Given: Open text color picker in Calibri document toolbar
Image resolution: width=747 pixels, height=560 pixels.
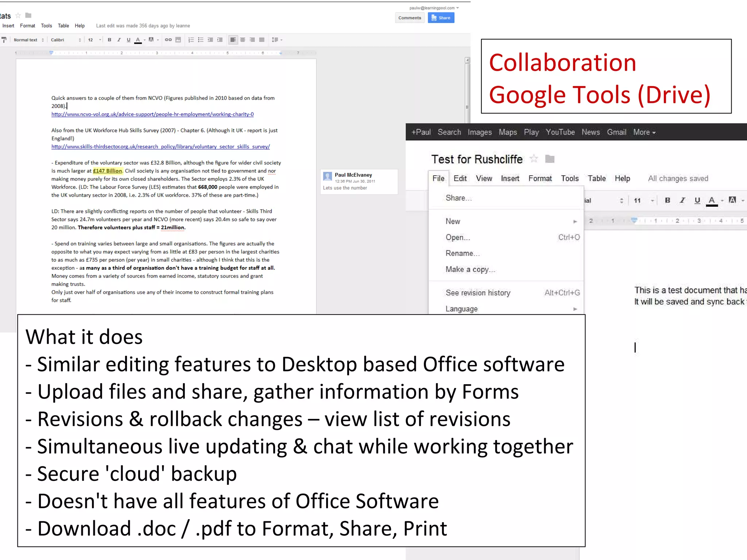Looking at the screenshot, I should pos(140,40).
